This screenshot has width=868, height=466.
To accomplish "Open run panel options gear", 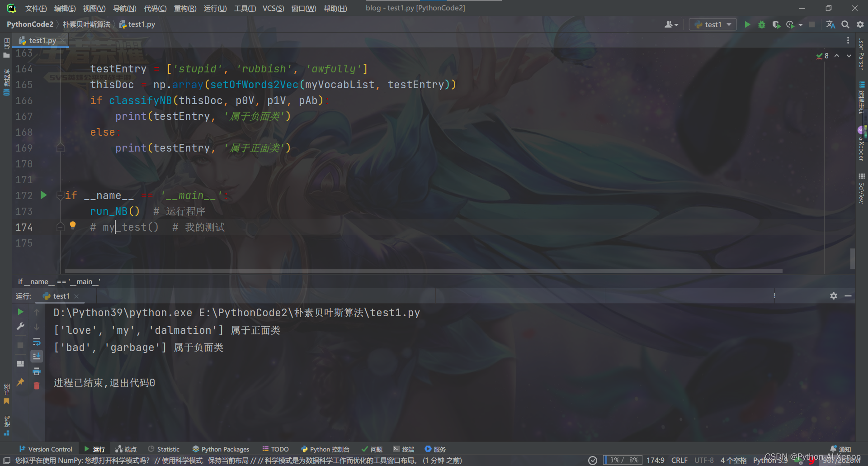I will [x=834, y=296].
